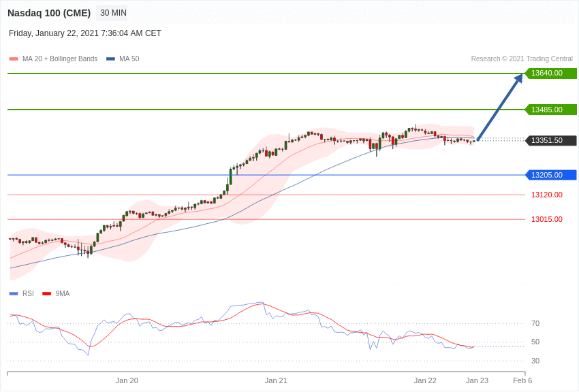
Task: Click the Nasdaq 100 (CME) chart title
Action: (49, 13)
